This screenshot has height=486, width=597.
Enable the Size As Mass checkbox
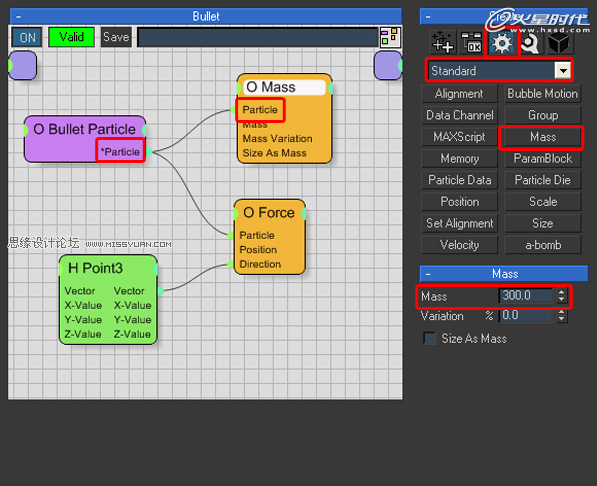pos(429,338)
